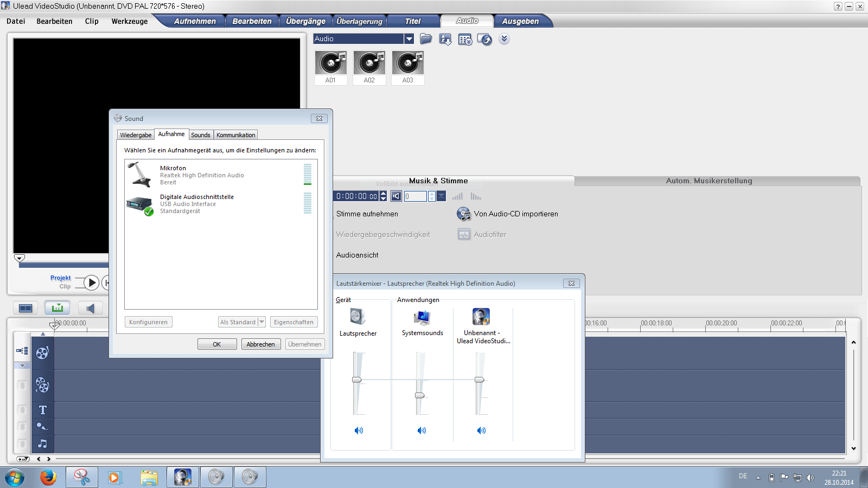
Task: Open Wiedergabe tab in Sound dialog
Action: pos(136,135)
